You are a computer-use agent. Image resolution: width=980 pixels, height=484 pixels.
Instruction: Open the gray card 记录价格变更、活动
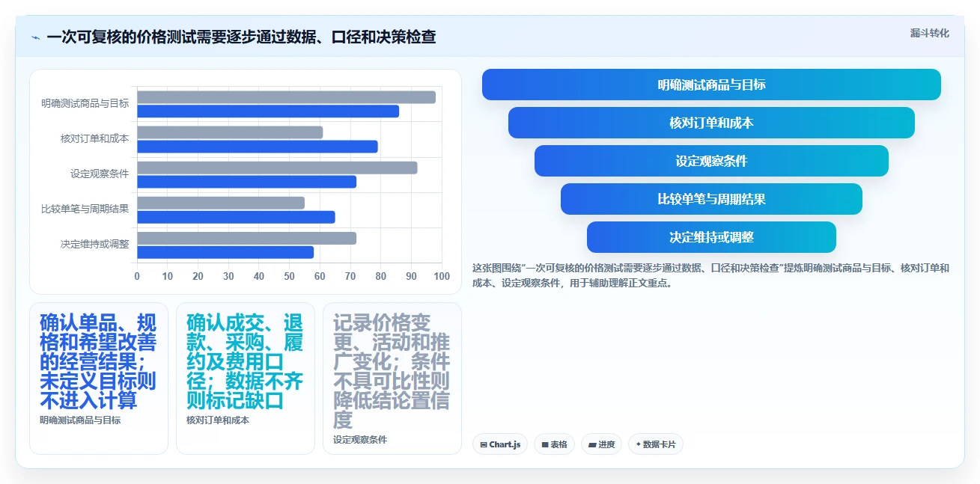click(392, 378)
